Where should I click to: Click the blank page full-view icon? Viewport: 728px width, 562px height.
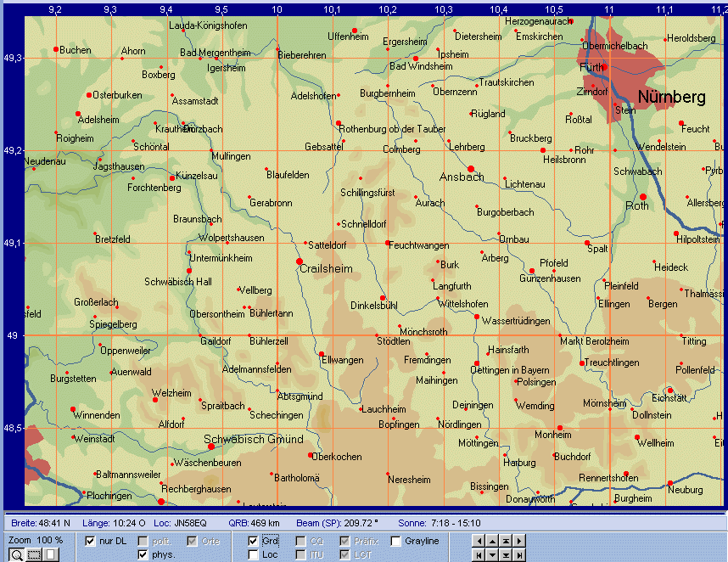(x=50, y=555)
